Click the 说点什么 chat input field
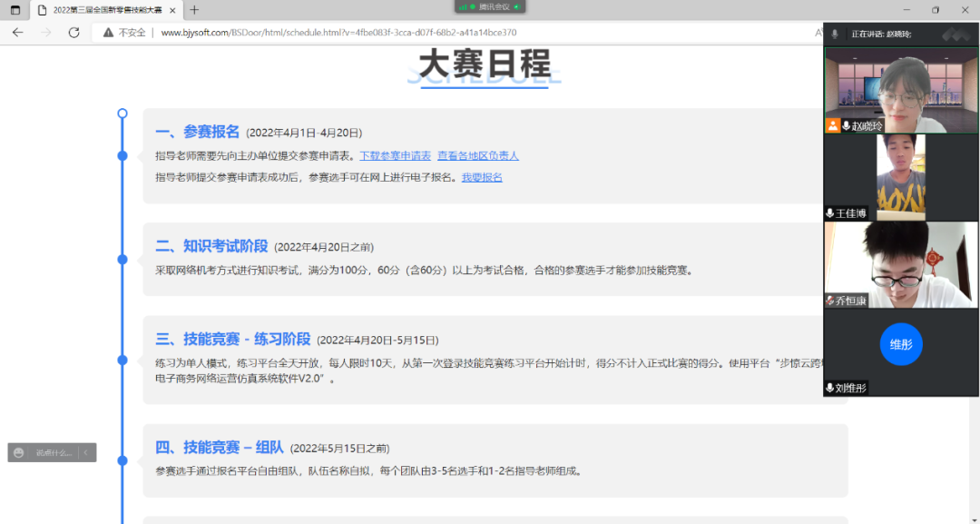This screenshot has width=980, height=524. coord(53,452)
